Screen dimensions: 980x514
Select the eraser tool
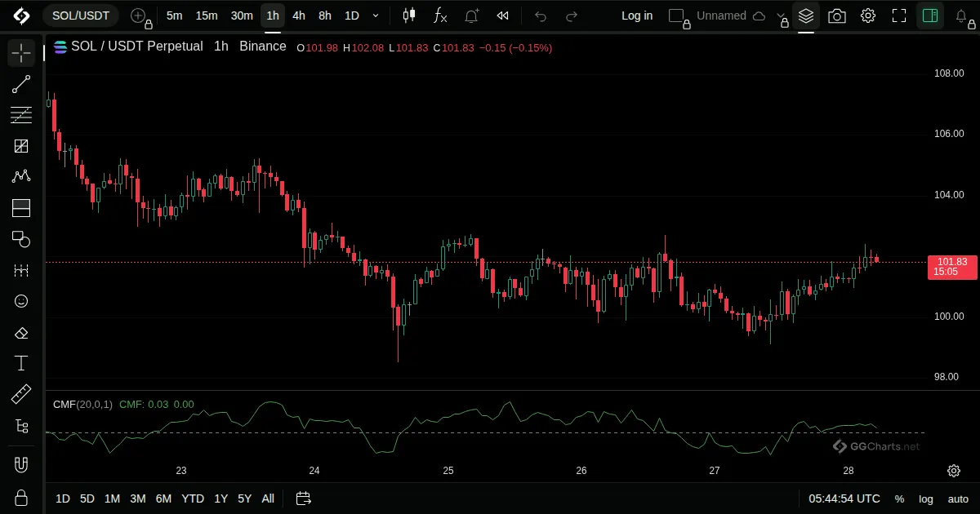pos(21,332)
